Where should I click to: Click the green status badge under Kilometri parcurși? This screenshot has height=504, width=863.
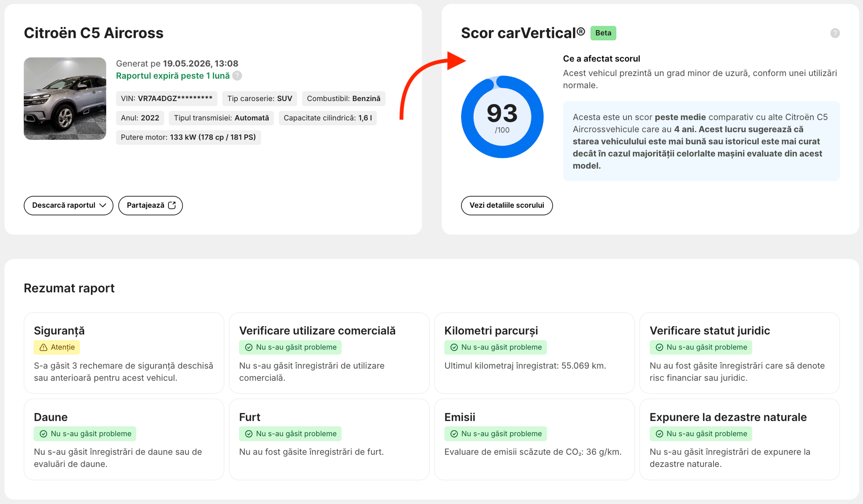495,347
